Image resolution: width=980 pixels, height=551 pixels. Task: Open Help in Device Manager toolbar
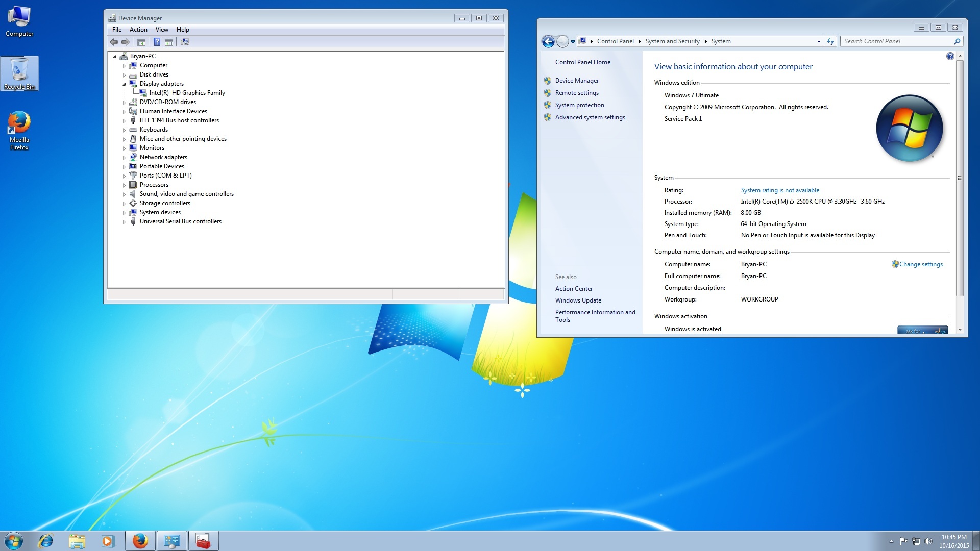(x=157, y=42)
